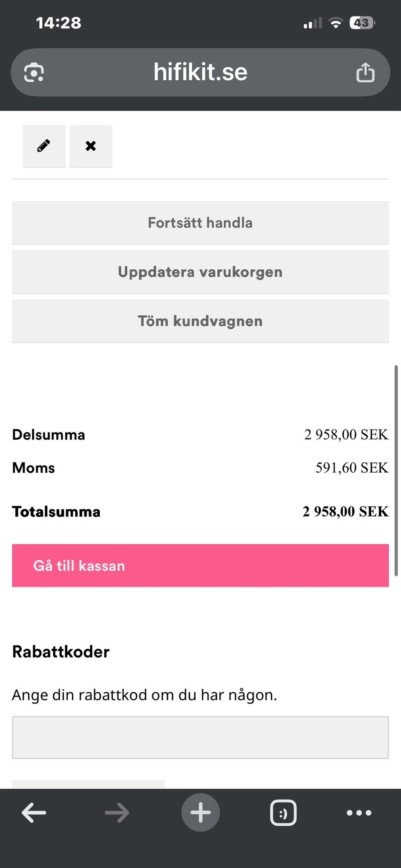The width and height of the screenshot is (401, 868).
Task: Tap the partially visible button below rabattkod field
Action: 88,784
